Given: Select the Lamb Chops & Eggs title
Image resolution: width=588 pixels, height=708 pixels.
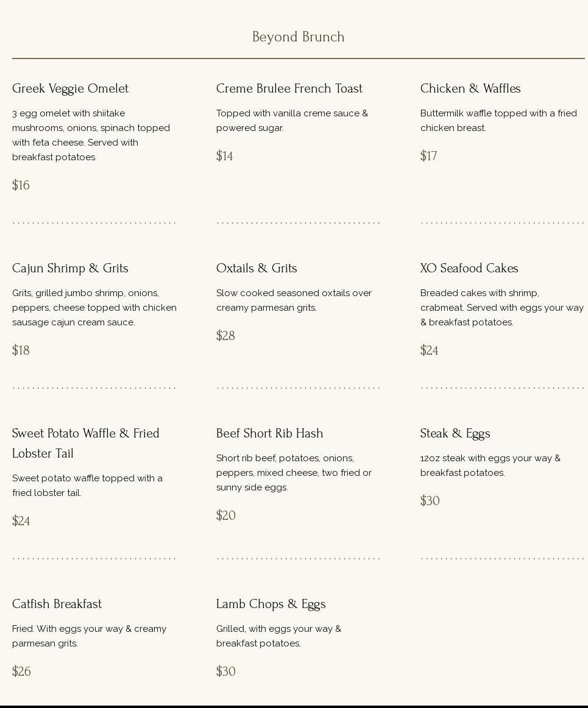Looking at the screenshot, I should 271,604.
